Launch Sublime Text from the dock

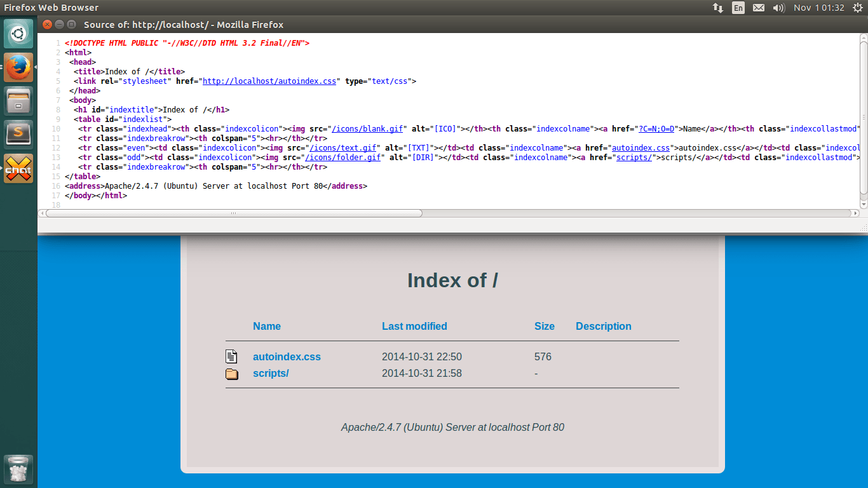(x=18, y=134)
